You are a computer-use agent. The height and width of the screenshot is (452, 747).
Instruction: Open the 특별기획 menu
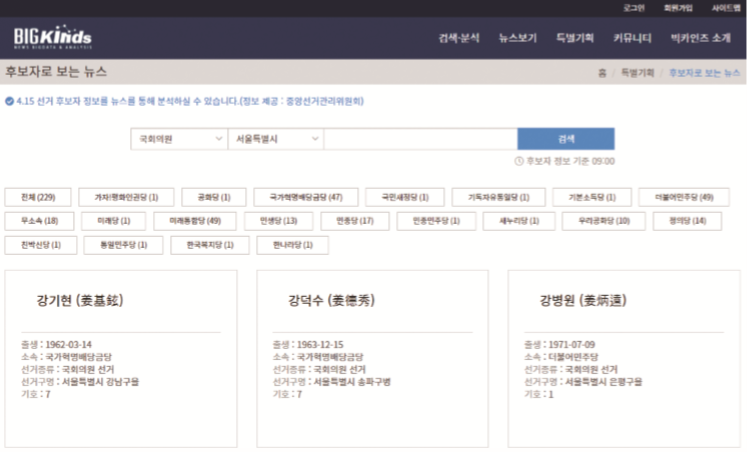point(575,38)
